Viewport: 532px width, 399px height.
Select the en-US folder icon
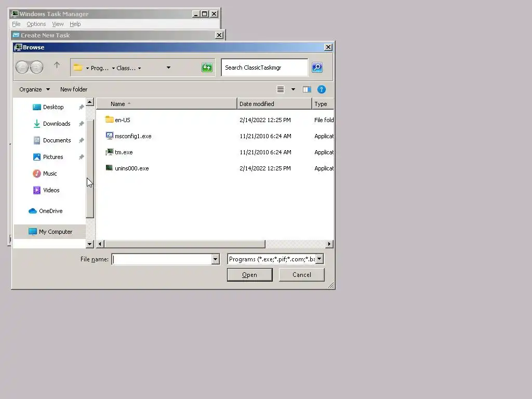(x=109, y=119)
